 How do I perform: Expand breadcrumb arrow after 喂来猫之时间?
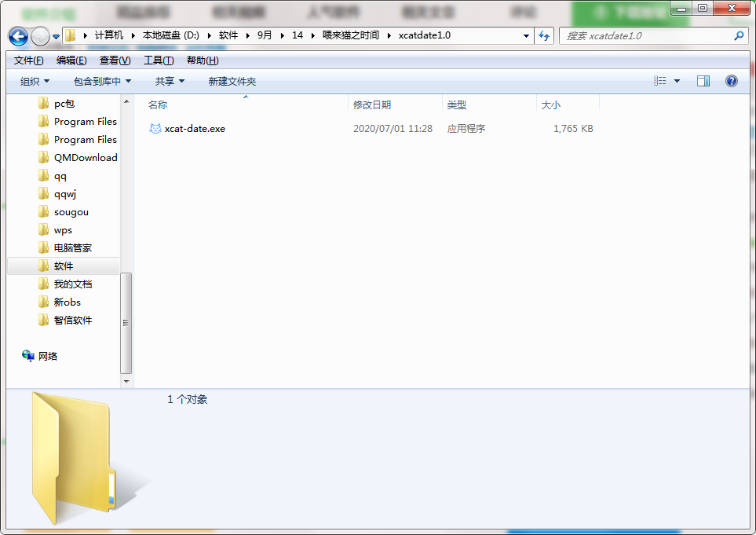[389, 35]
